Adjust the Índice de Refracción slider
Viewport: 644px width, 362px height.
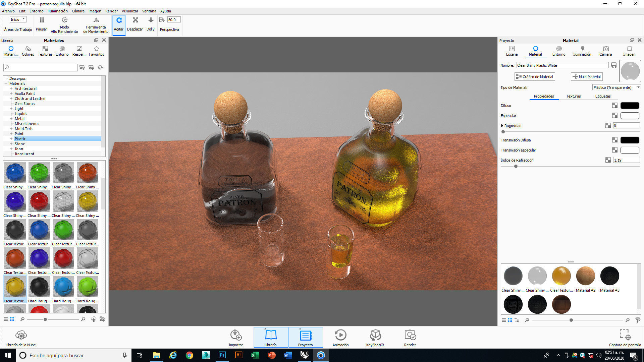pos(516,166)
